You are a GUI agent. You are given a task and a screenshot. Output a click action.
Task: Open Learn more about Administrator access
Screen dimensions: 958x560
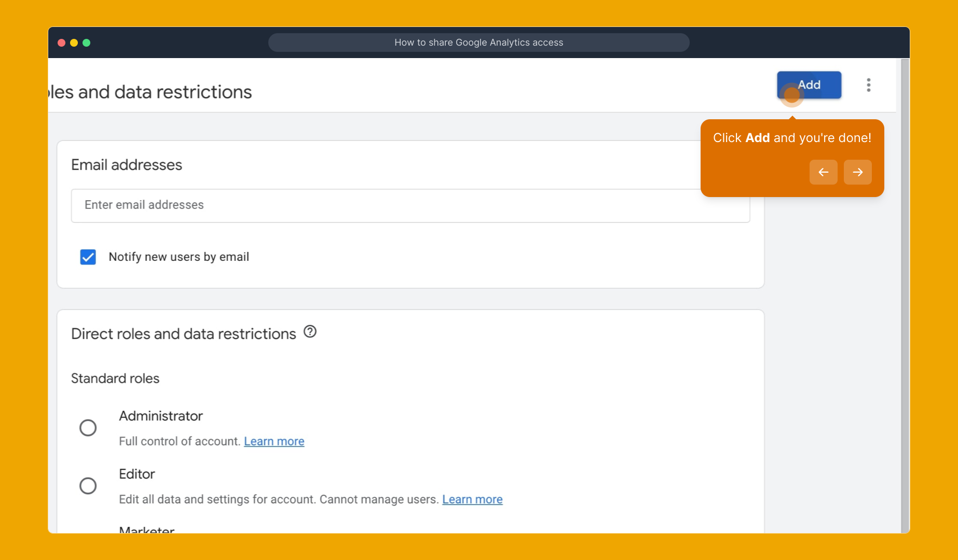click(x=274, y=441)
